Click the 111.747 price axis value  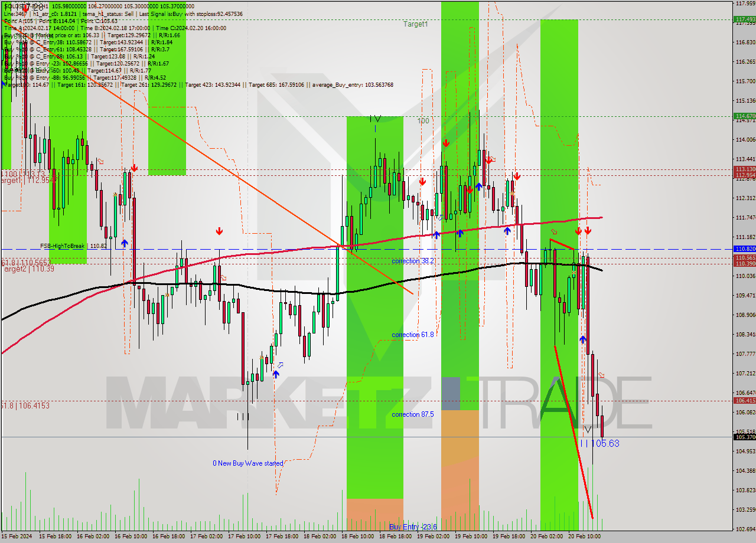(x=745, y=218)
